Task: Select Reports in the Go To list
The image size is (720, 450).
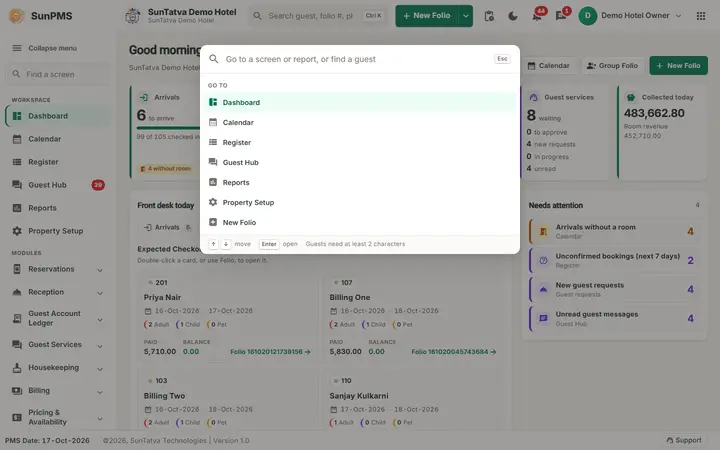Action: (x=360, y=182)
